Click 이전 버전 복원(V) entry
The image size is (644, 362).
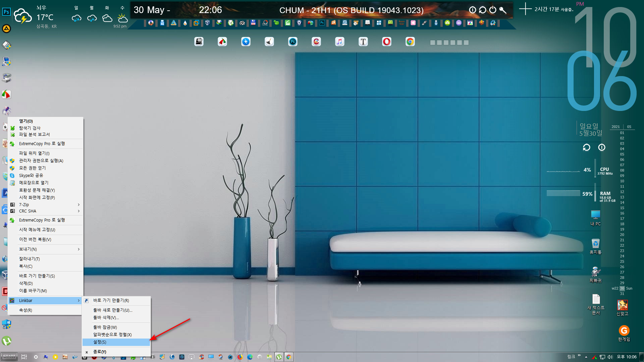(x=45, y=239)
